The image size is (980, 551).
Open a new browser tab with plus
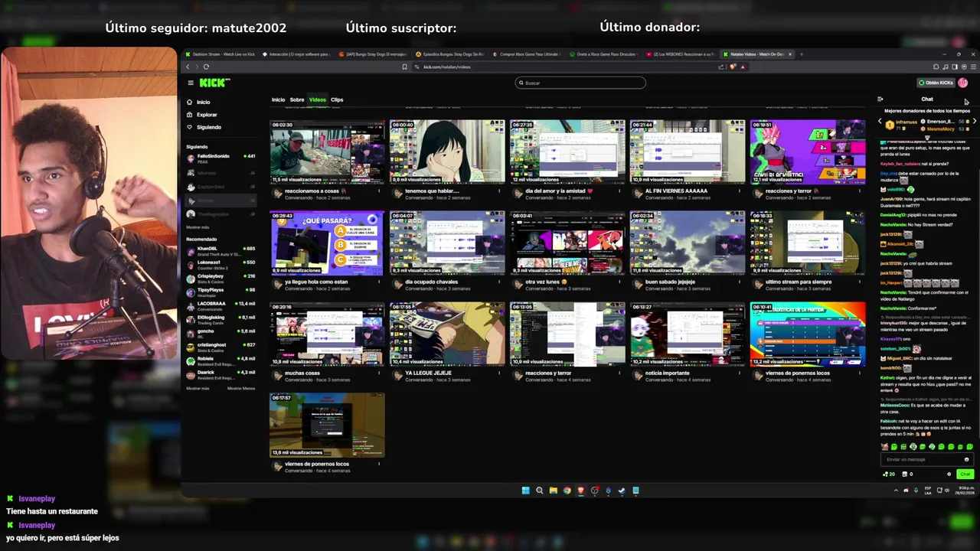tap(801, 54)
